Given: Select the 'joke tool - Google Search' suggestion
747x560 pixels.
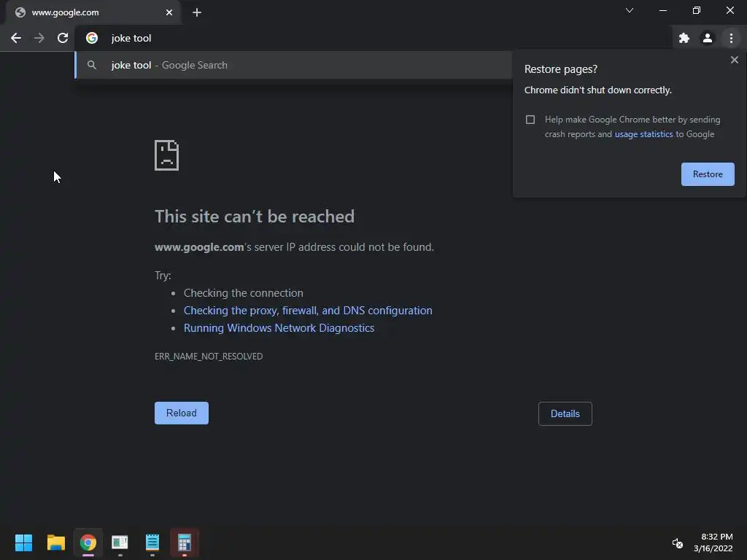Looking at the screenshot, I should point(294,65).
